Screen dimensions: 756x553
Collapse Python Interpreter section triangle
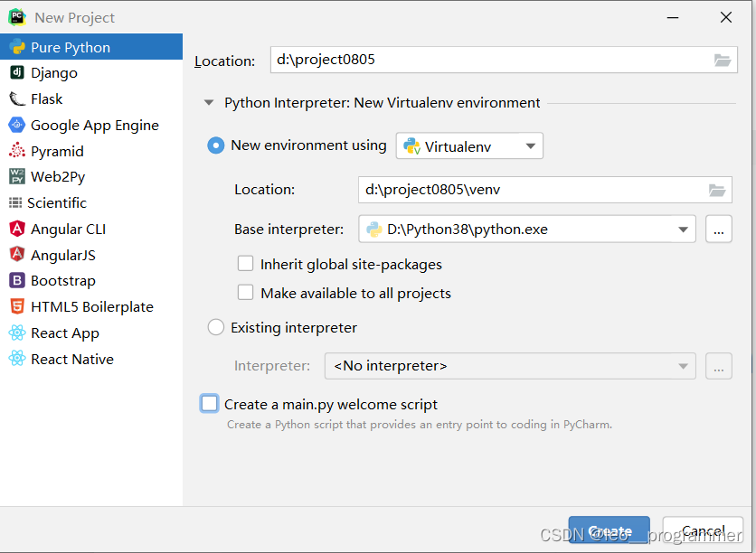(209, 103)
